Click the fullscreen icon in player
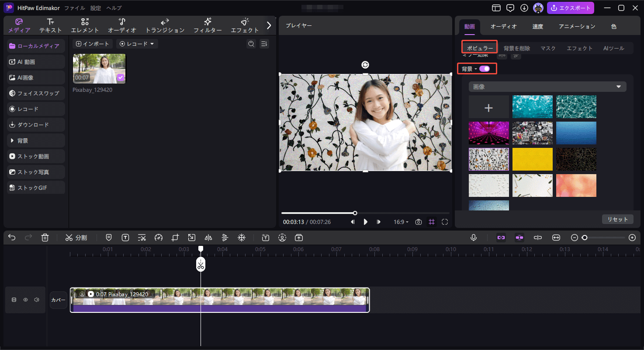Screen dimensions: 644x350 [445, 222]
